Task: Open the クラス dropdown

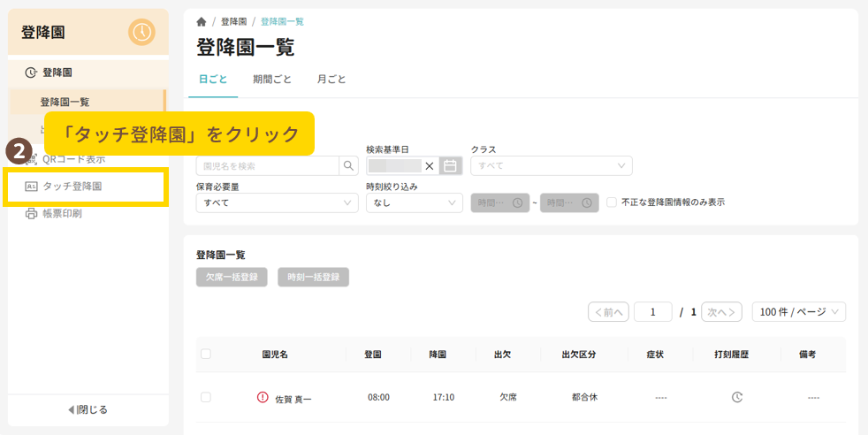Action: coord(551,165)
